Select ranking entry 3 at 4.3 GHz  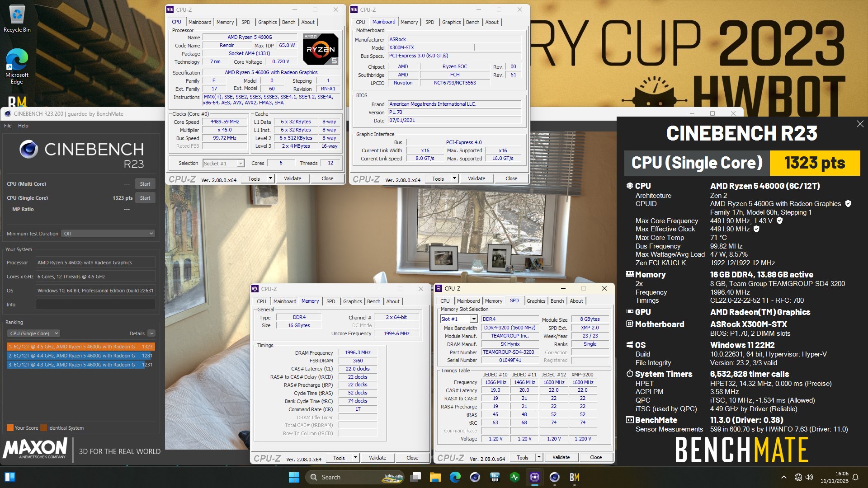coord(81,365)
